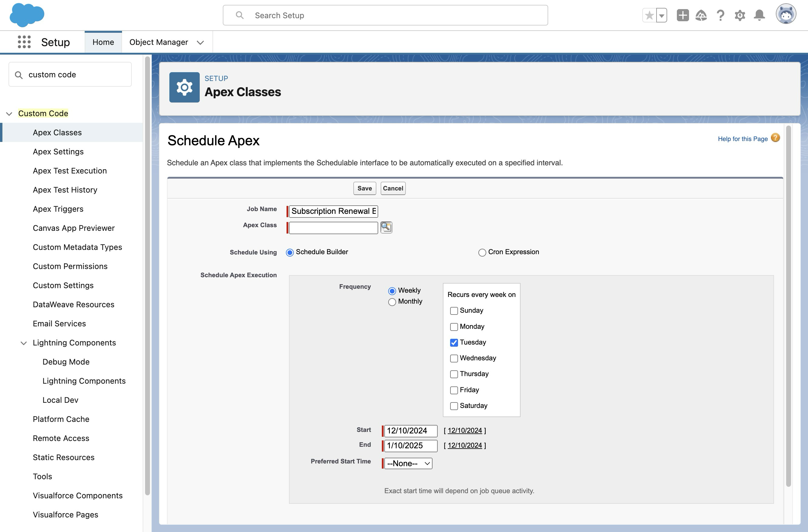Image resolution: width=808 pixels, height=532 pixels.
Task: Click the Cancel button
Action: (x=393, y=188)
